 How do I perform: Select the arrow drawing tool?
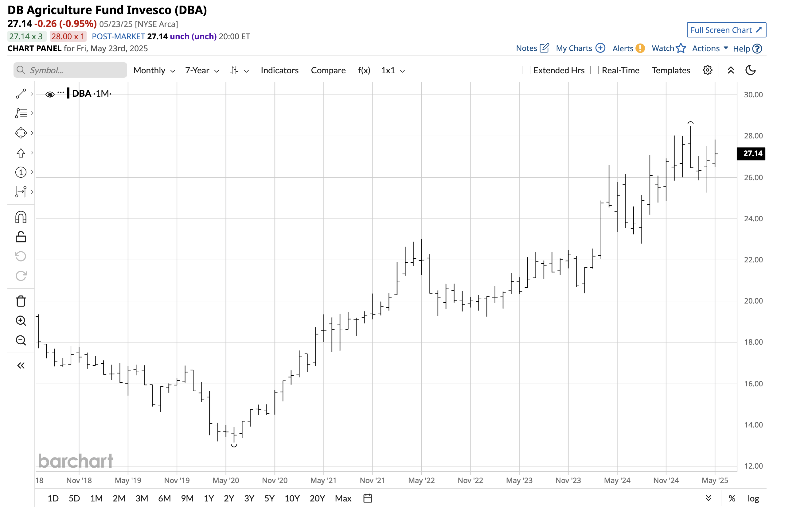21,153
